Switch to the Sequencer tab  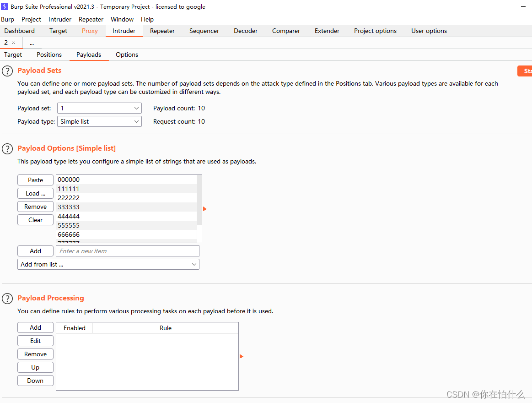[x=204, y=31]
